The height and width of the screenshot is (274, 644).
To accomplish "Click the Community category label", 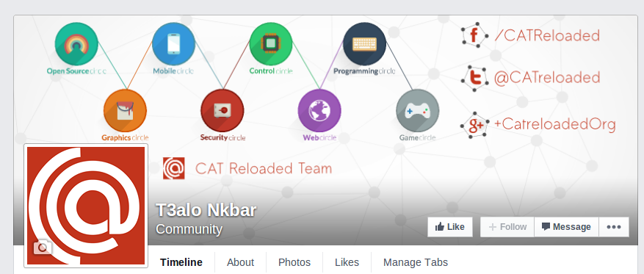I will click(x=189, y=229).
